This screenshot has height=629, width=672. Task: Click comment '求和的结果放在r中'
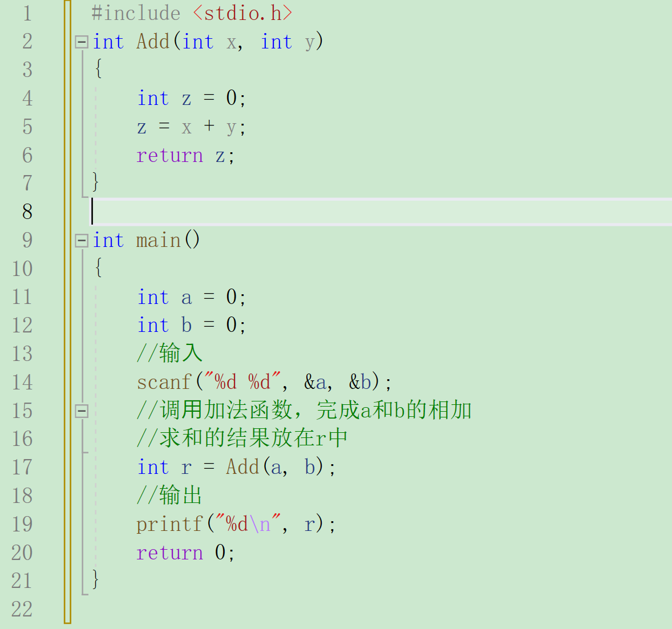(x=242, y=439)
